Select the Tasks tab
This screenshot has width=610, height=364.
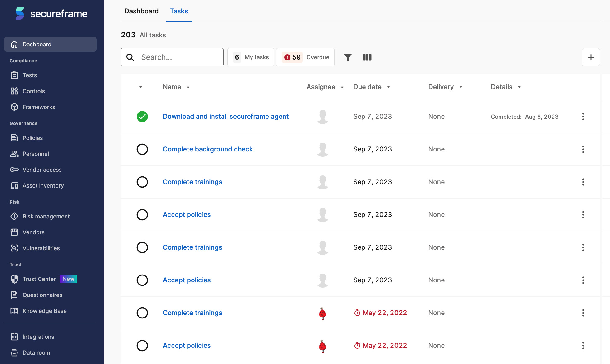point(179,11)
